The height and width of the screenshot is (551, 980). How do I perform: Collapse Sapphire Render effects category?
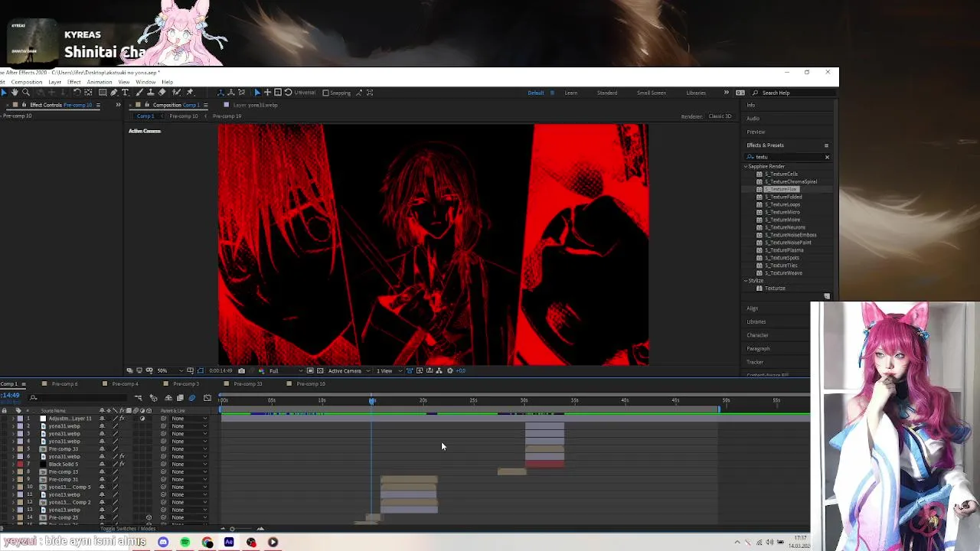pyautogui.click(x=746, y=166)
